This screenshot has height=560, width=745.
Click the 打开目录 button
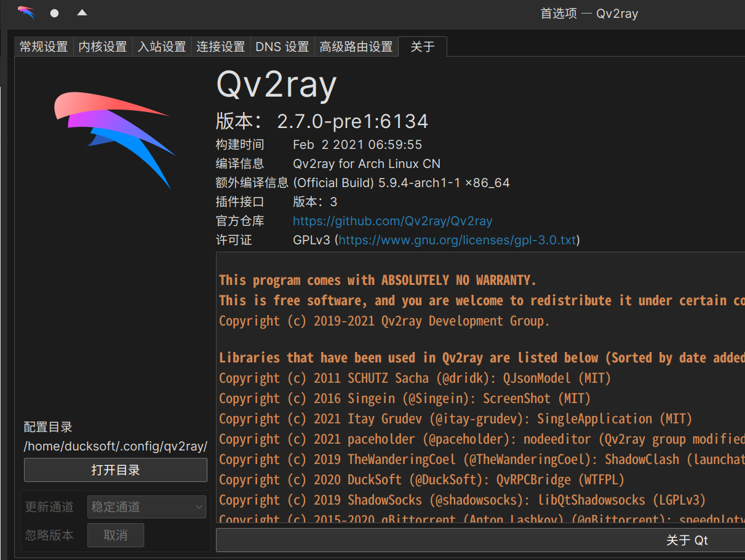pos(115,470)
